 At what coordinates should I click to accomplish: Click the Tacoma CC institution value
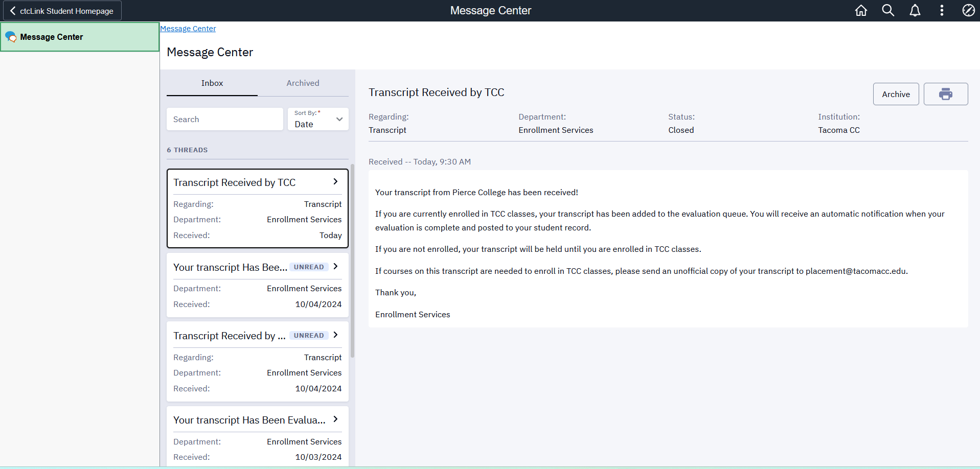(x=839, y=130)
